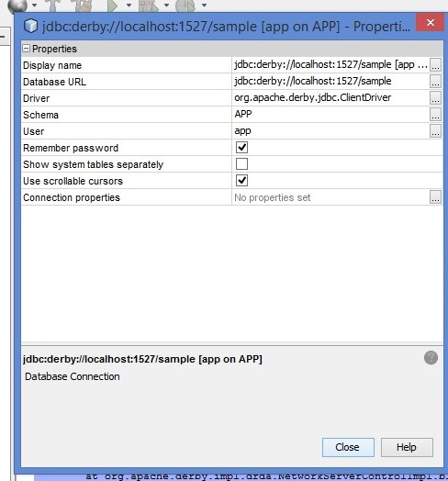Select the Display name property row label
The width and height of the screenshot is (448, 481).
pyautogui.click(x=52, y=65)
